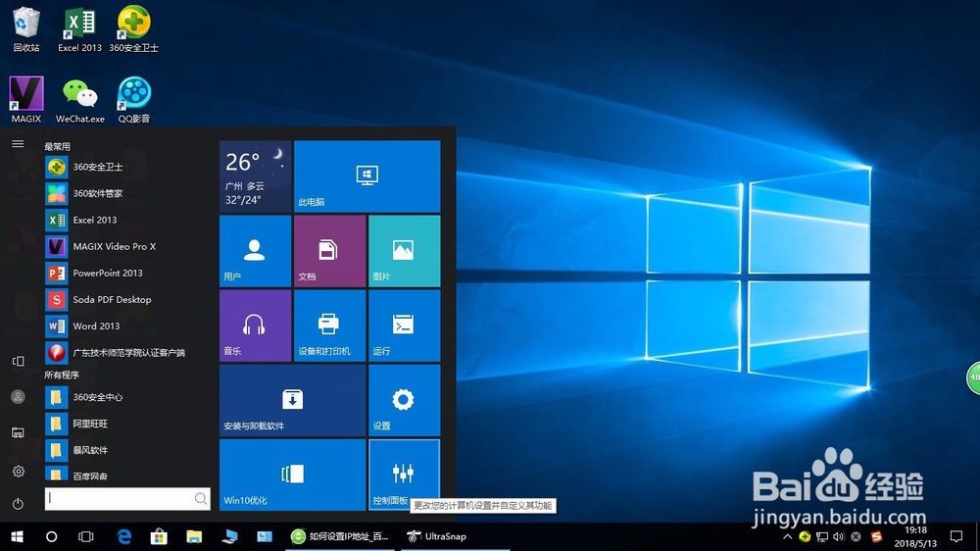This screenshot has width=980, height=551.
Task: Click the 360 icon in system tray
Action: click(x=805, y=536)
